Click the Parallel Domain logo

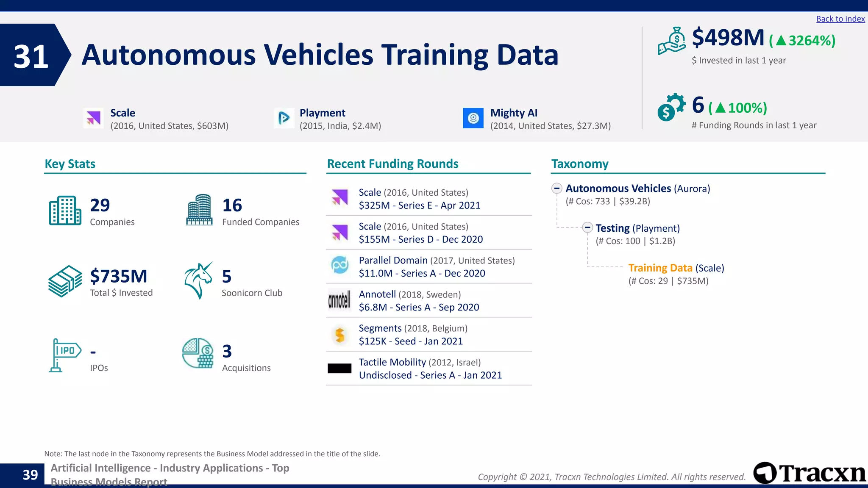coord(339,265)
